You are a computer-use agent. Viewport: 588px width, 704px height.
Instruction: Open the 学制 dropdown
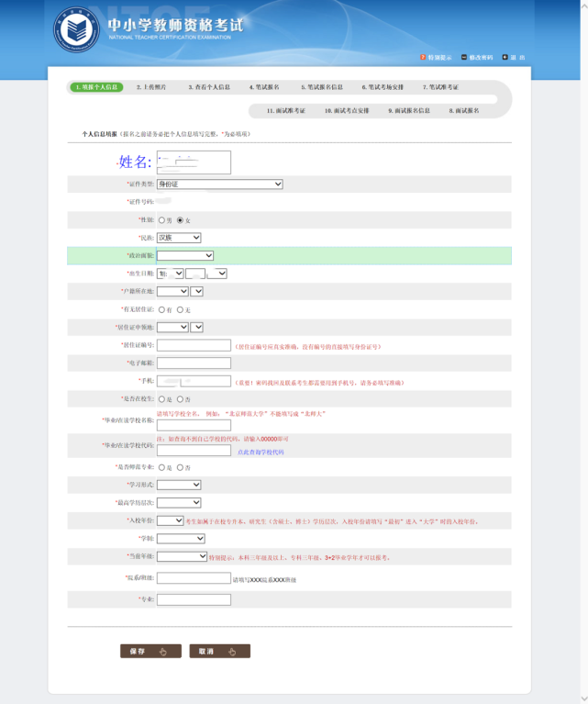click(181, 539)
